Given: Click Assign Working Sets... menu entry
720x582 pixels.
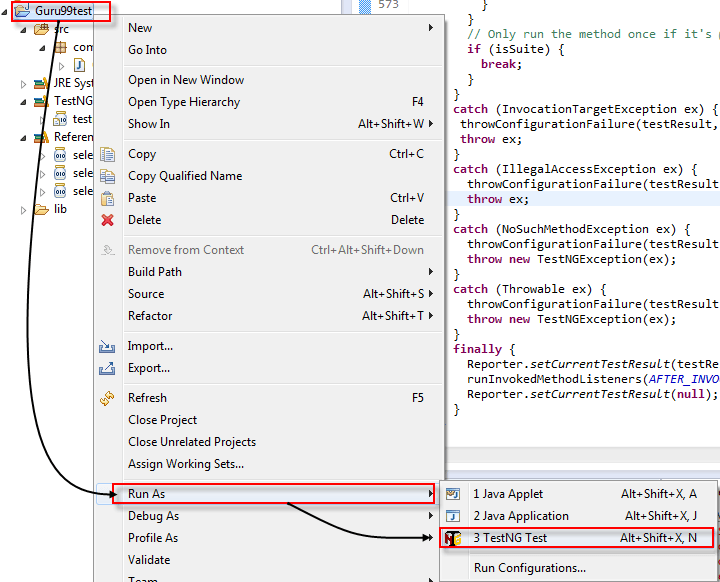Looking at the screenshot, I should (186, 464).
